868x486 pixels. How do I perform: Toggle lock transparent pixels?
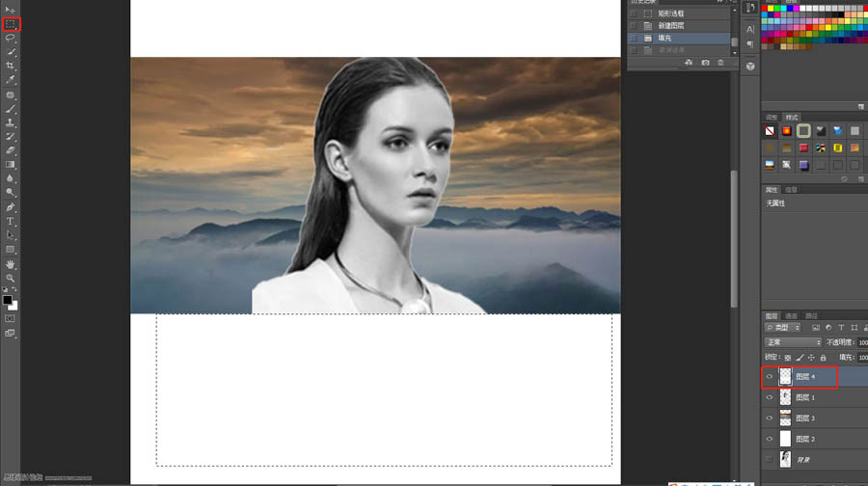(788, 358)
